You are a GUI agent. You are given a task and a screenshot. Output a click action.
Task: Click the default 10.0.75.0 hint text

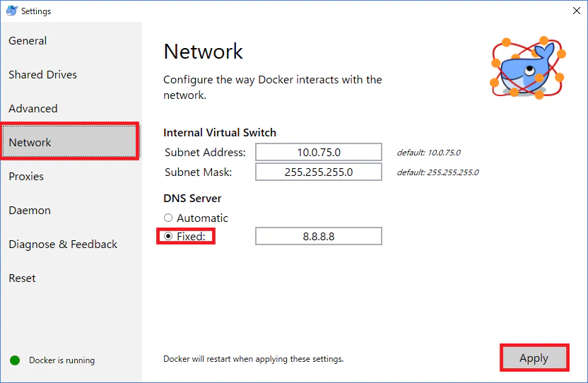coord(428,153)
